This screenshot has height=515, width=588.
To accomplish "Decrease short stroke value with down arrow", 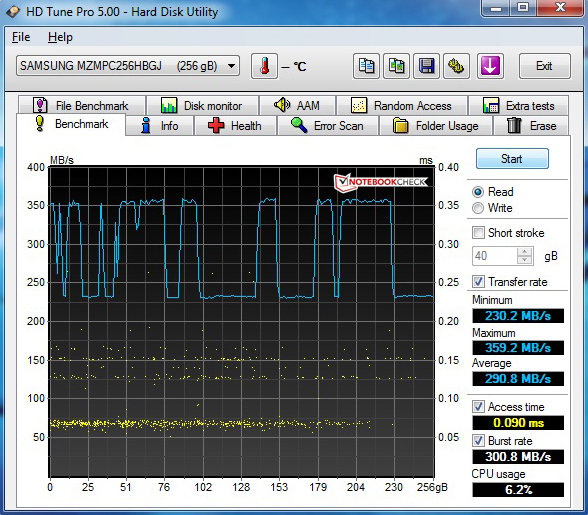I will [525, 260].
